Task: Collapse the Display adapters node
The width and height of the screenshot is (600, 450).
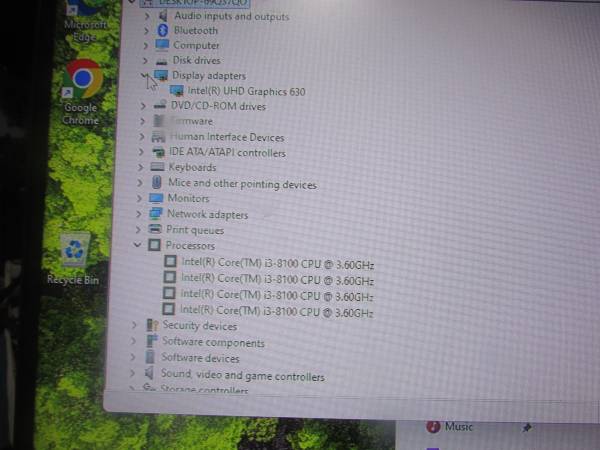Action: (x=144, y=75)
